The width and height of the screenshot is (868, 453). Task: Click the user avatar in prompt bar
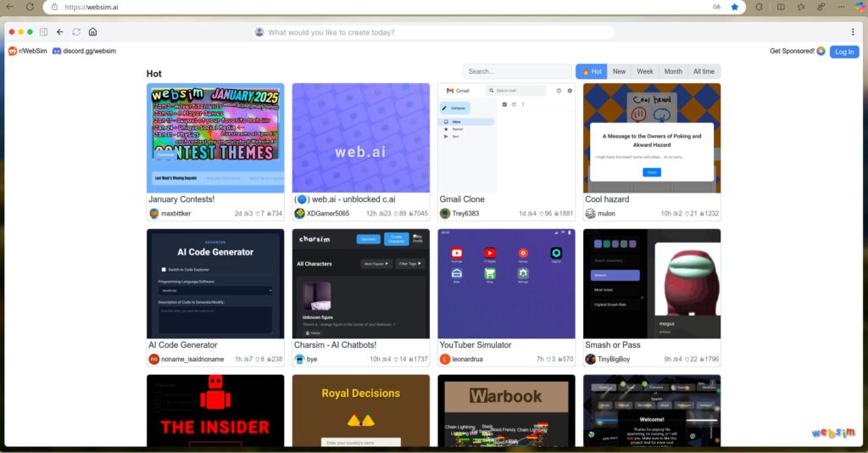pos(259,32)
